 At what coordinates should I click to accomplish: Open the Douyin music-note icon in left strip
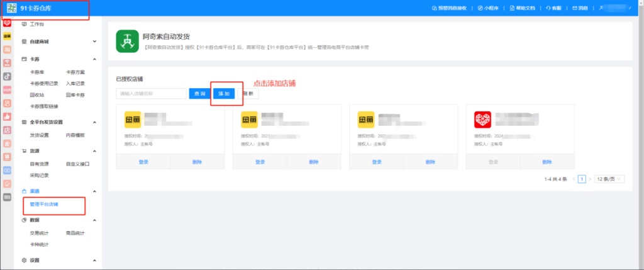pos(7,76)
